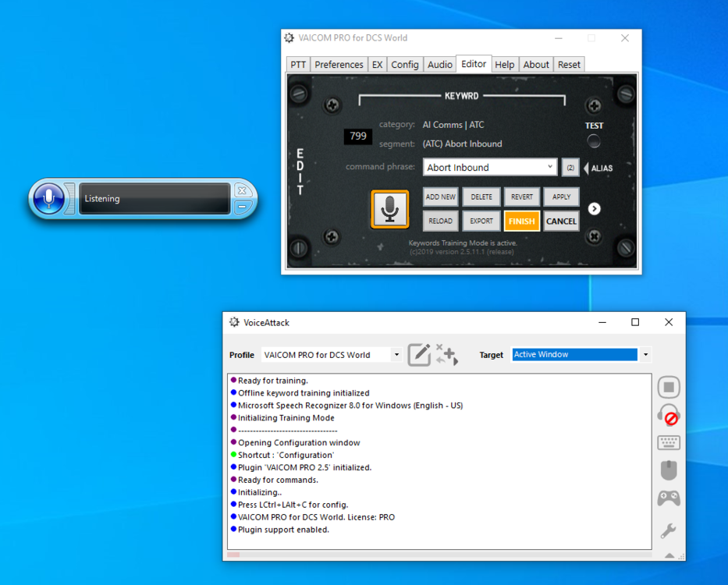728x585 pixels.
Task: Click the VAICOM PRO window gear icon
Action: click(x=289, y=38)
